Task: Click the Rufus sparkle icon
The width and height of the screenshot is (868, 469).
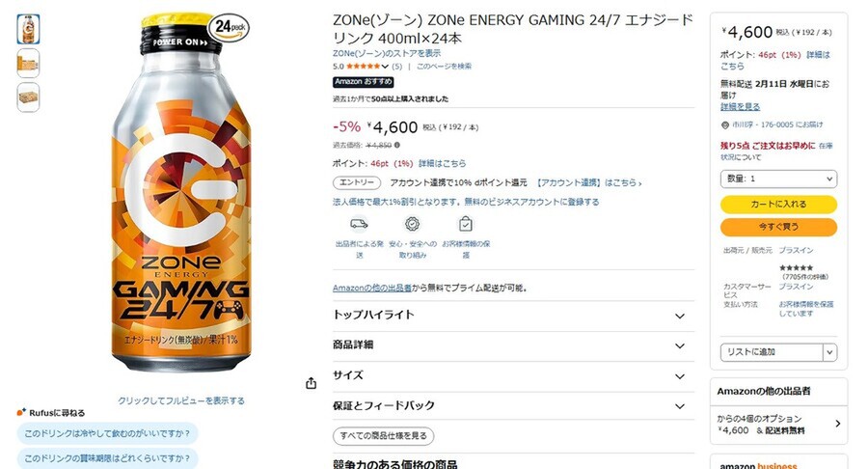Action: point(21,412)
